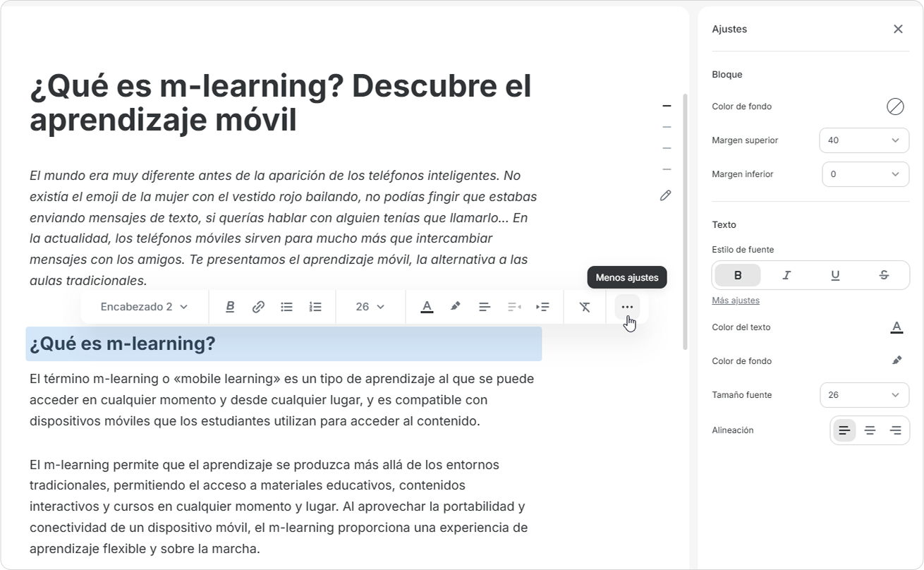This screenshot has height=570, width=924.
Task: Increase indent using the toolbar icon
Action: (x=542, y=307)
